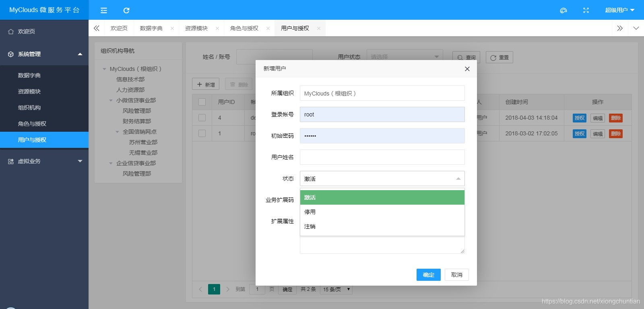Screen dimensions: 644x309
Task: Click 授权 for user created 2018-03-02
Action: pyautogui.click(x=580, y=134)
